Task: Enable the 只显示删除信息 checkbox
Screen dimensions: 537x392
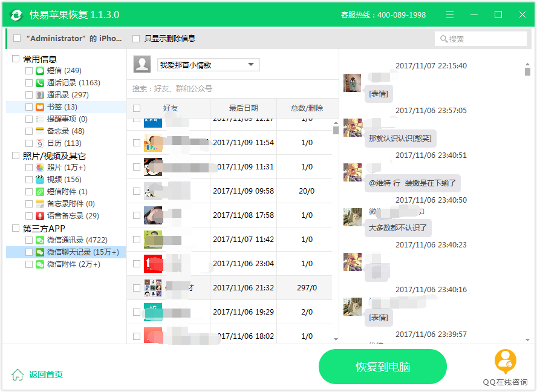Action: point(136,38)
